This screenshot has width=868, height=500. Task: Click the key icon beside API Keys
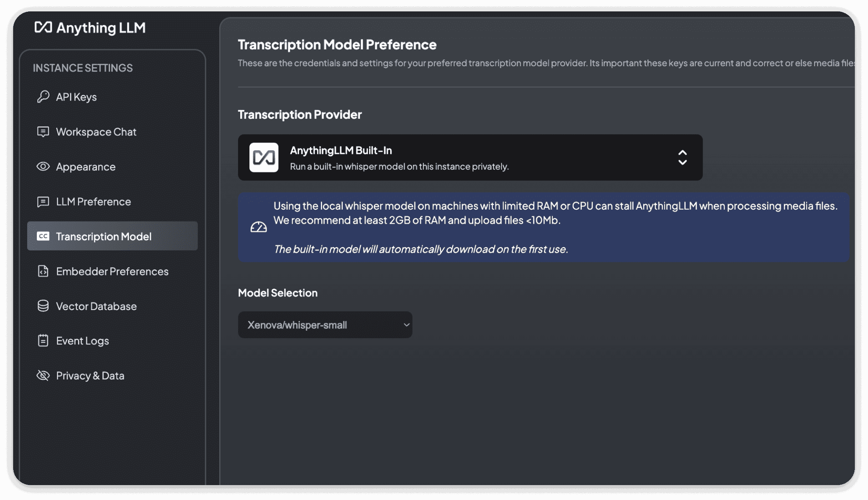43,96
